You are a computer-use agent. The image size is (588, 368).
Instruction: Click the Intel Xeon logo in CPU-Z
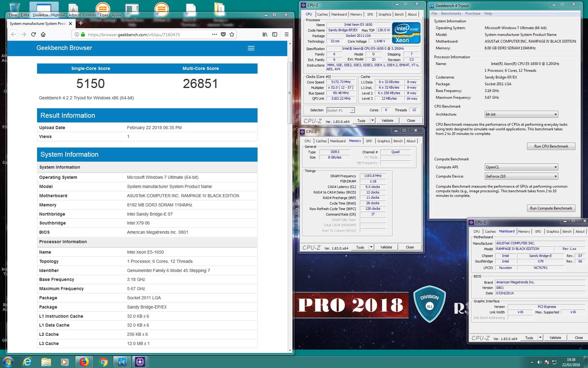406,33
